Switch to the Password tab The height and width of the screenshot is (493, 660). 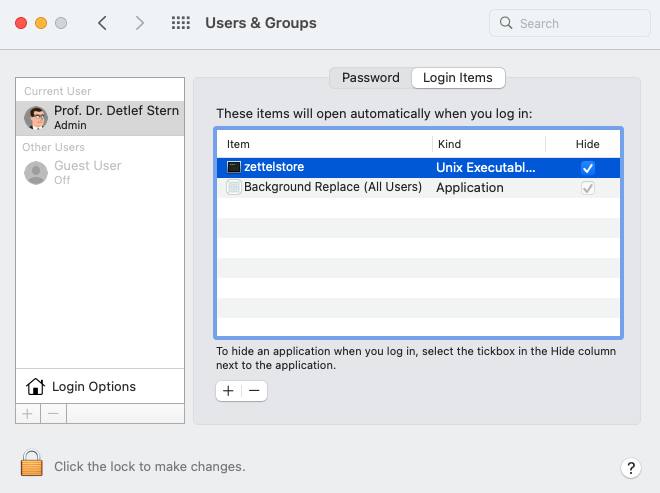370,78
